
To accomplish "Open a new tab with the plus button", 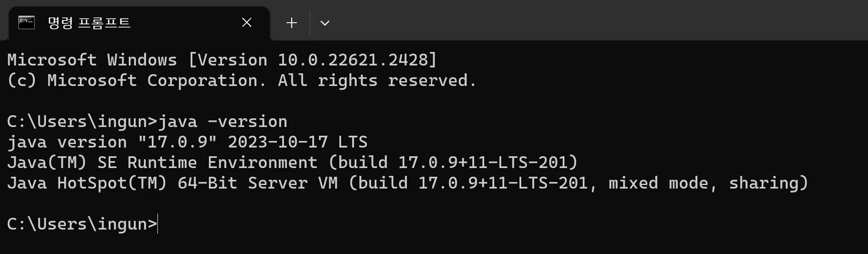I will tap(292, 23).
